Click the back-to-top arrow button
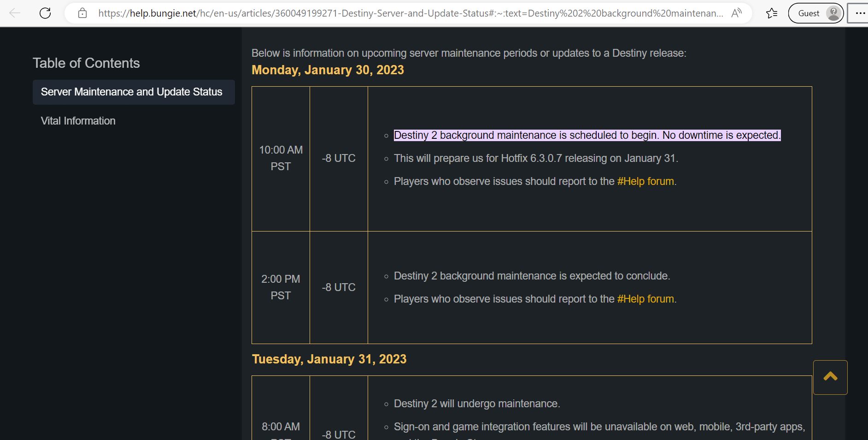 (x=830, y=377)
